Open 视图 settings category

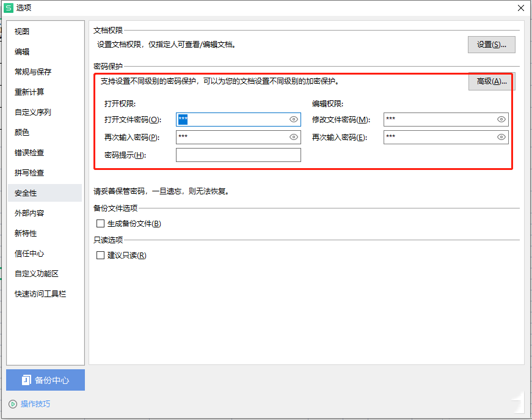pyautogui.click(x=45, y=32)
